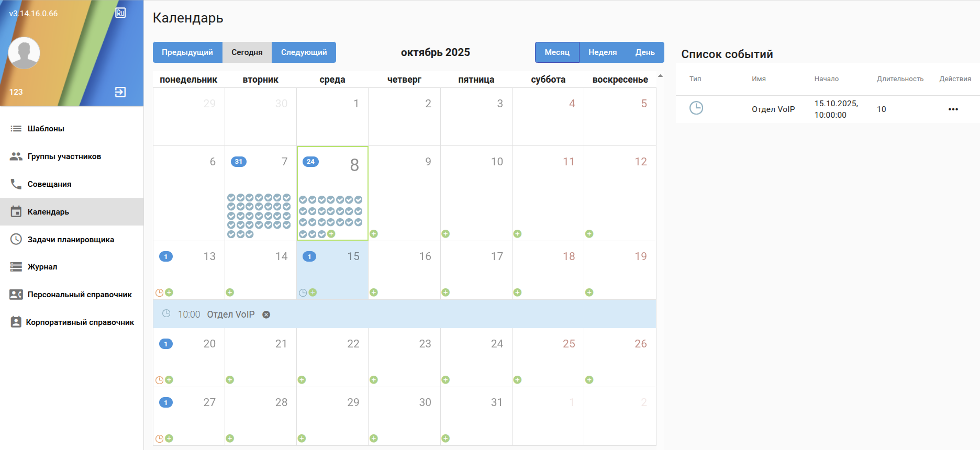Click the logout icon beside user 123

click(x=120, y=92)
